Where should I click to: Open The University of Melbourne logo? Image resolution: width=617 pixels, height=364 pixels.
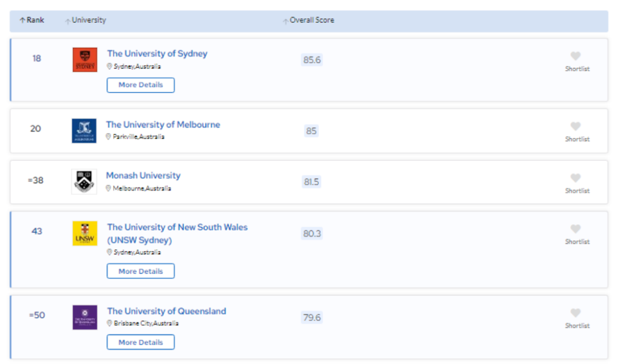tap(84, 131)
